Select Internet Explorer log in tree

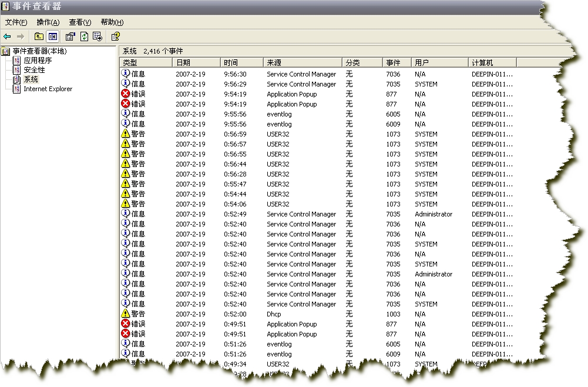point(48,89)
